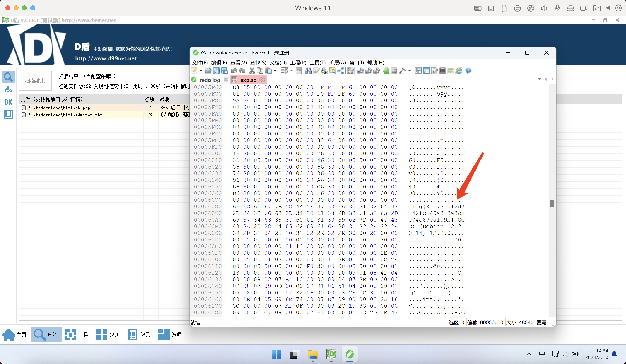Click the magnifier scan icon in D盾 sidebar
Screen dimensions: 626x364
(x=8, y=77)
